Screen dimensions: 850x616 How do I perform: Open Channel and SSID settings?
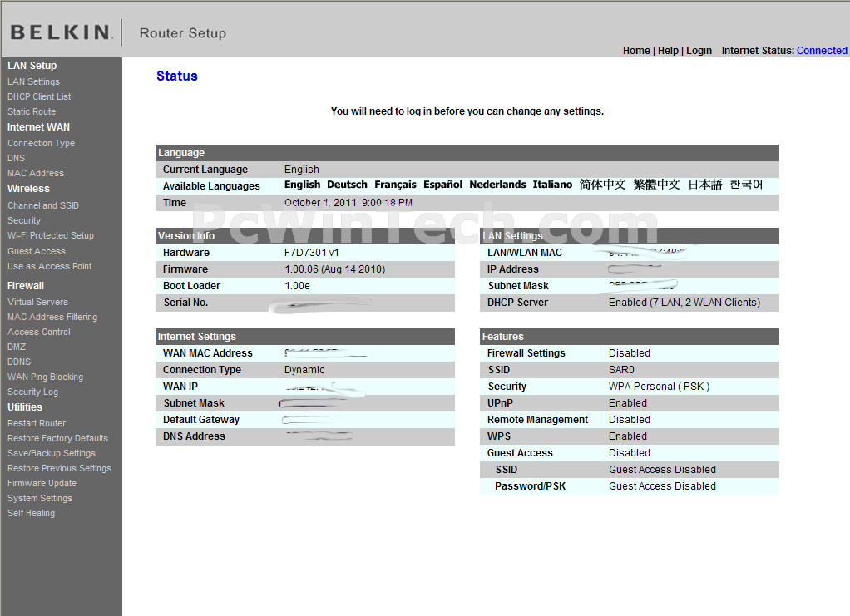(43, 206)
